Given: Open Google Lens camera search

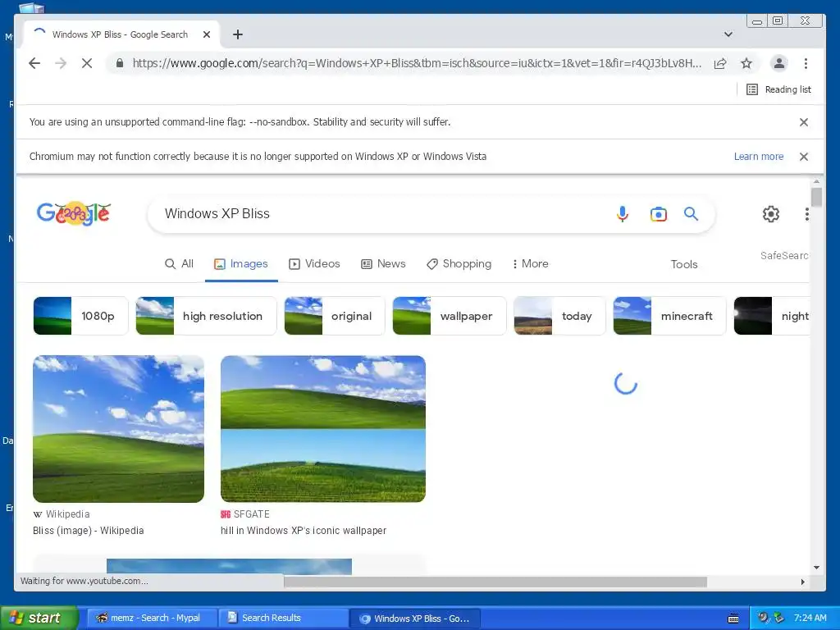Looking at the screenshot, I should point(659,214).
